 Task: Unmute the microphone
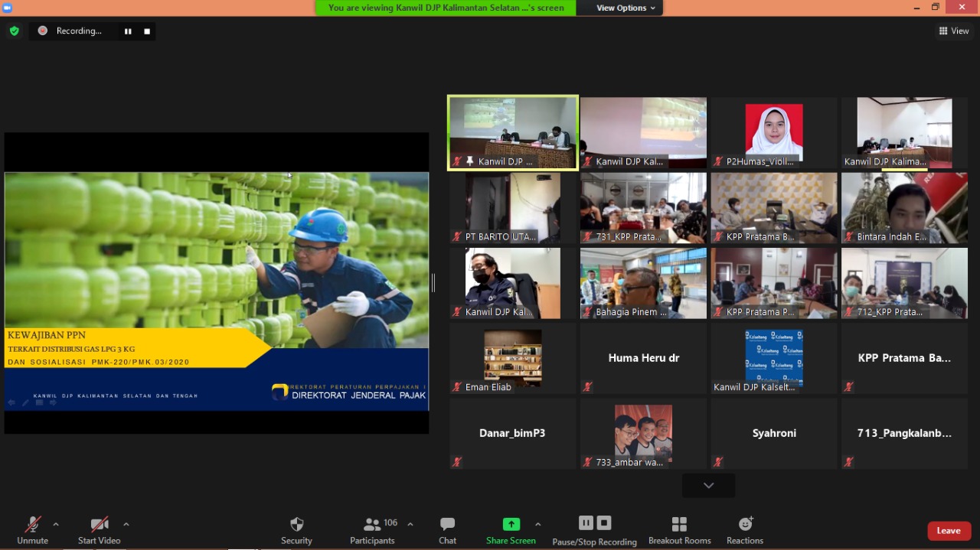coord(32,525)
